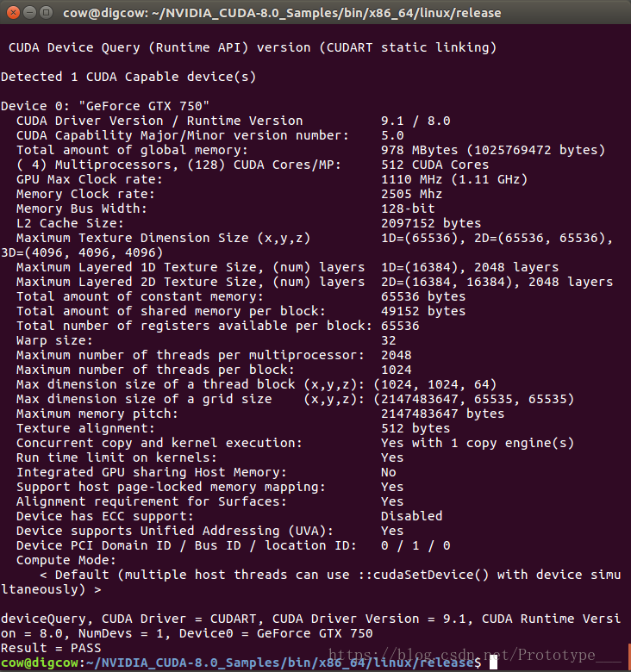Screen dimensions: 631x672
Task: Maximize the terminal window
Action: [46, 12]
